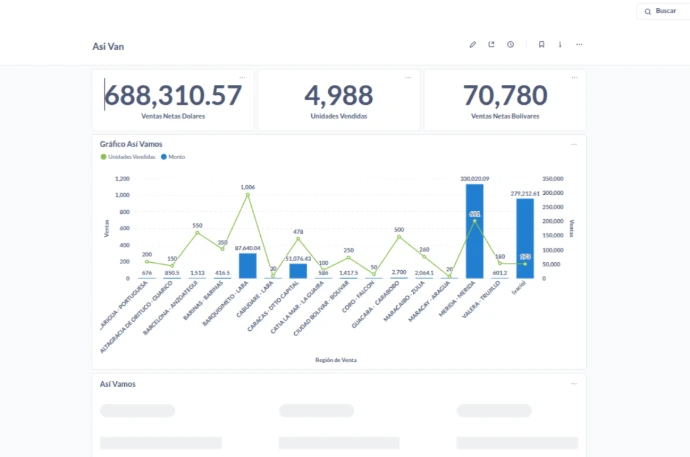690x457 pixels.
Task: Bookmark the Así Van dashboard
Action: 541,45
